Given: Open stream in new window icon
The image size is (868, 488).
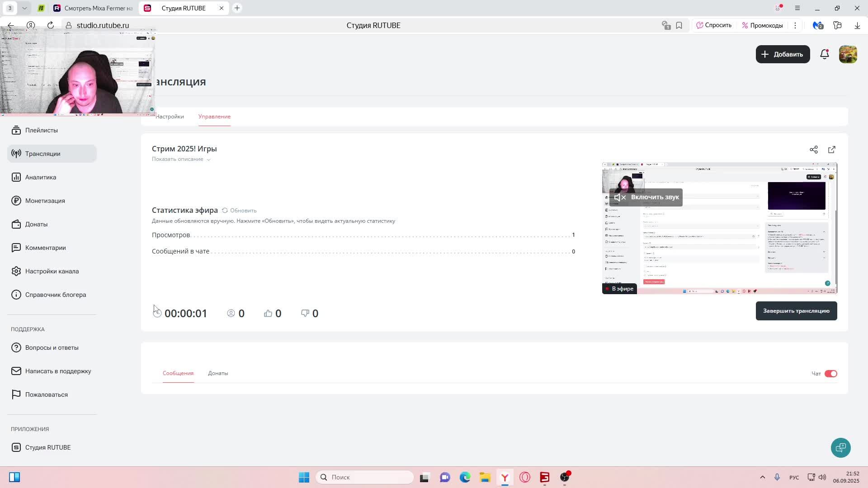Looking at the screenshot, I should (831, 150).
